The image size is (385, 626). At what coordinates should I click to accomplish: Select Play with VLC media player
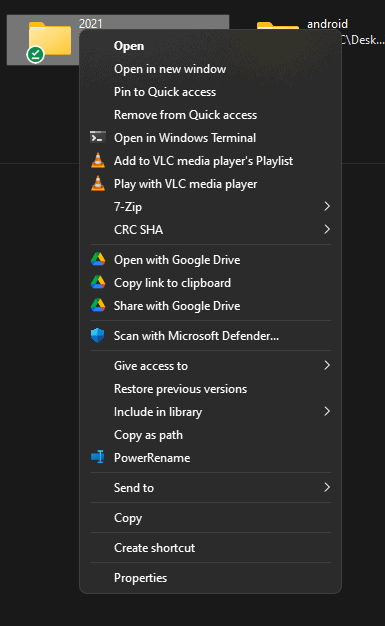210,184
